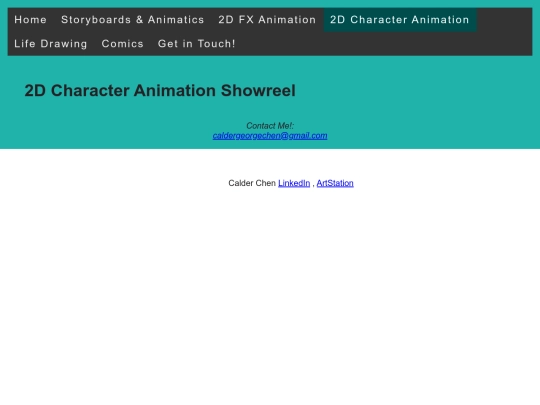Open the Life Drawing page

(x=51, y=44)
